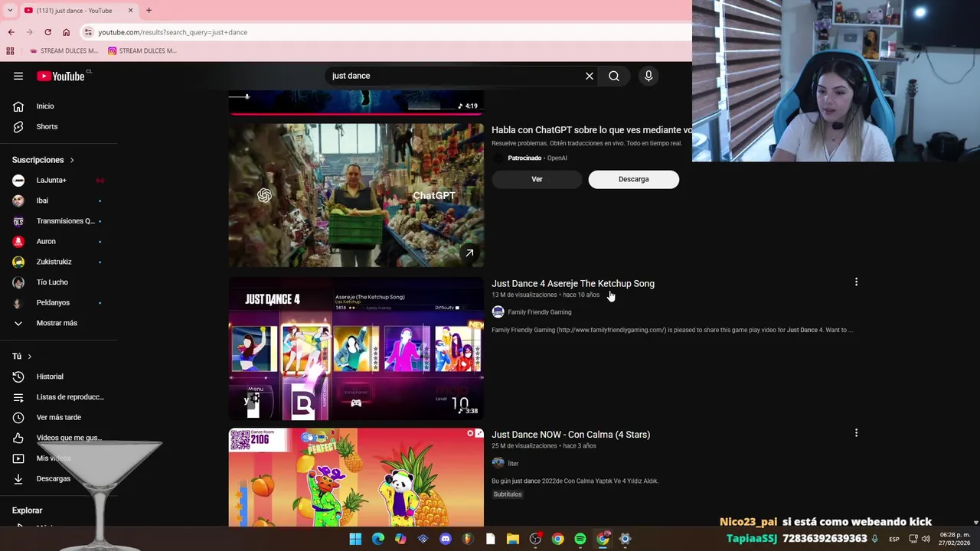
Task: Open the Just Dance NOW Con Calma thumbnail
Action: [x=356, y=478]
